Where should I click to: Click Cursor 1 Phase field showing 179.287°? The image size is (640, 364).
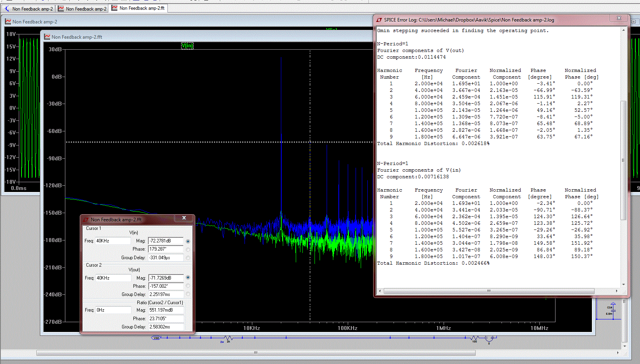(166, 249)
